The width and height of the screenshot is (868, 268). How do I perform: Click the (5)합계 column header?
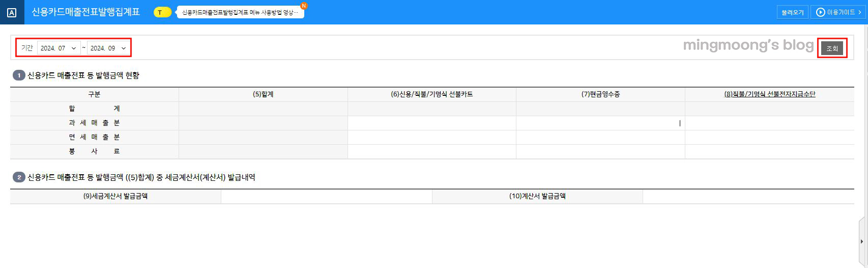(x=263, y=94)
